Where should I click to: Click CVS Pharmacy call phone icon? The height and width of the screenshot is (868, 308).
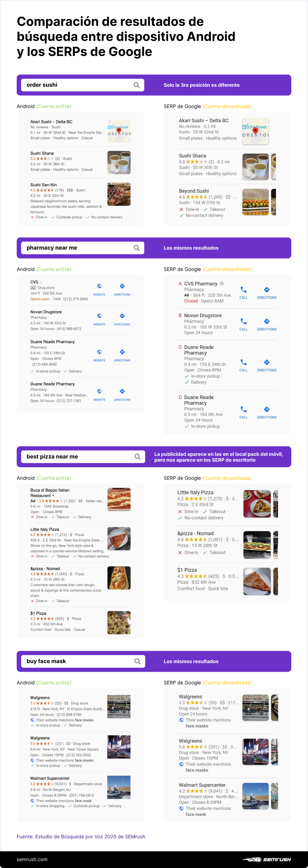[x=244, y=290]
